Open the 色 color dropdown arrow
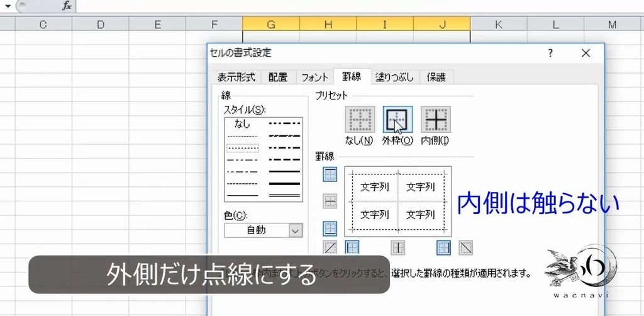Viewport: 644px width, 316px height. tap(296, 230)
